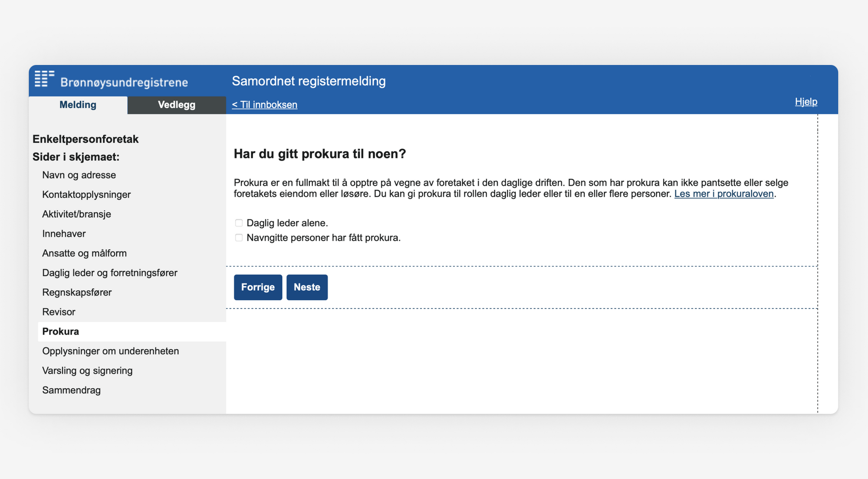Screen dimensions: 868x479
Task: Click the Neste button
Action: coord(307,287)
